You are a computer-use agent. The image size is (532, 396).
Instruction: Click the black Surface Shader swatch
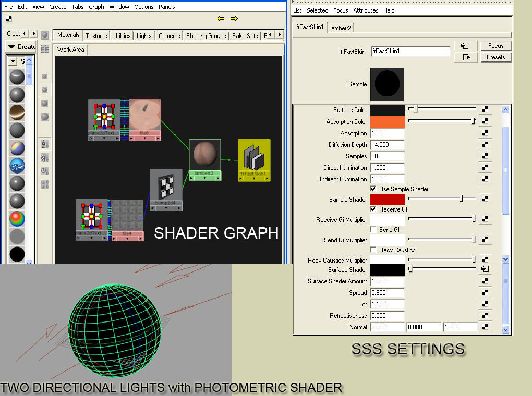387,270
